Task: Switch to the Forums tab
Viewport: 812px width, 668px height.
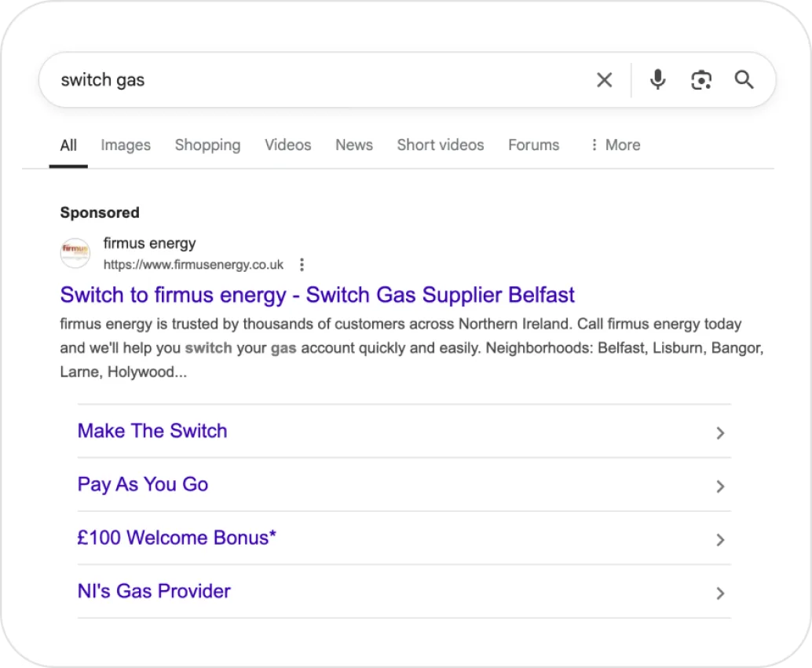Action: pyautogui.click(x=533, y=145)
